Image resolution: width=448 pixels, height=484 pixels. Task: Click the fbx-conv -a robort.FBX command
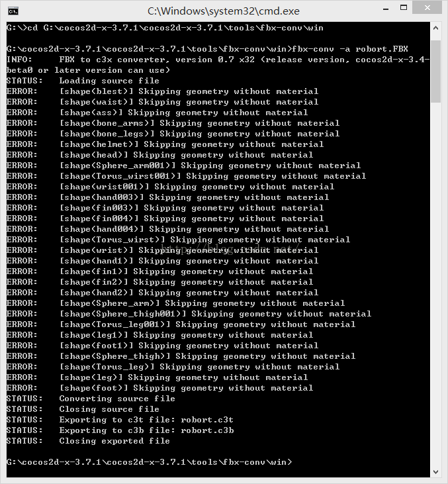349,49
